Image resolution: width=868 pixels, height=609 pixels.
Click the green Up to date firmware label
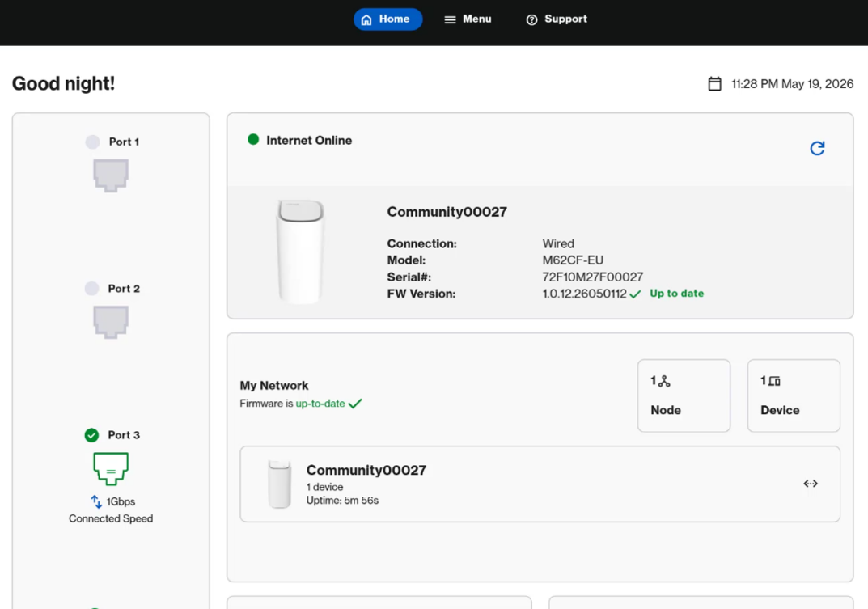click(x=676, y=294)
